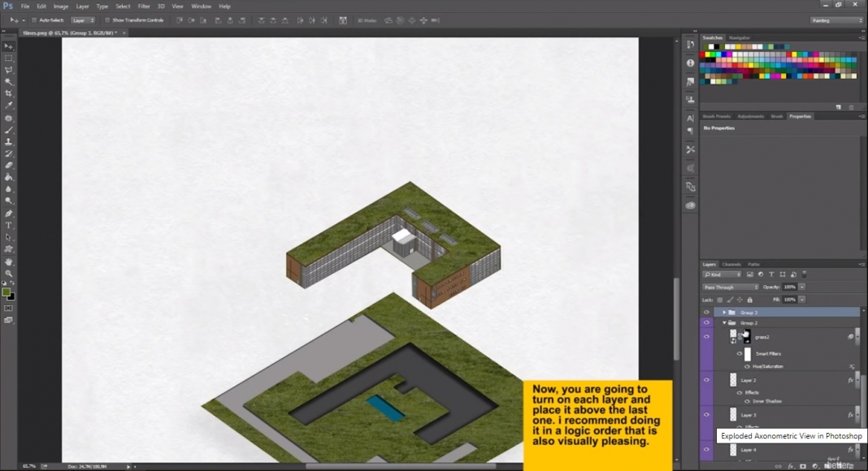868x471 pixels.
Task: Select the Clone Stamp tool
Action: (9, 141)
